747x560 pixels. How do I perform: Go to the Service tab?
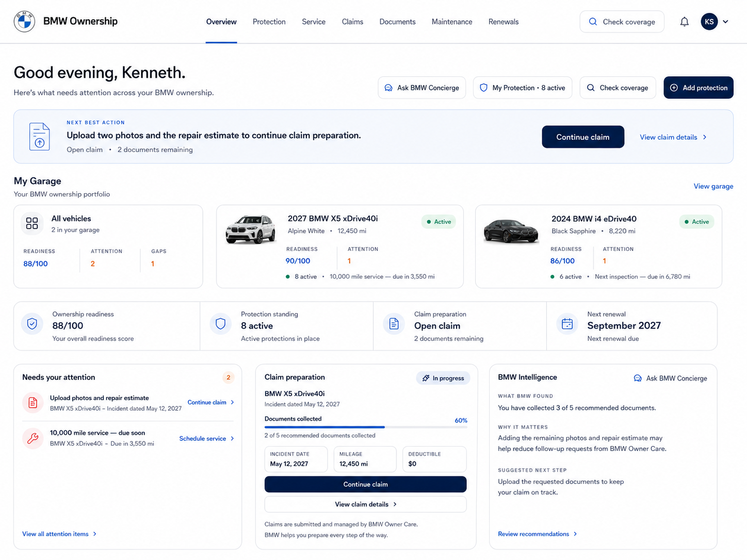coord(314,22)
